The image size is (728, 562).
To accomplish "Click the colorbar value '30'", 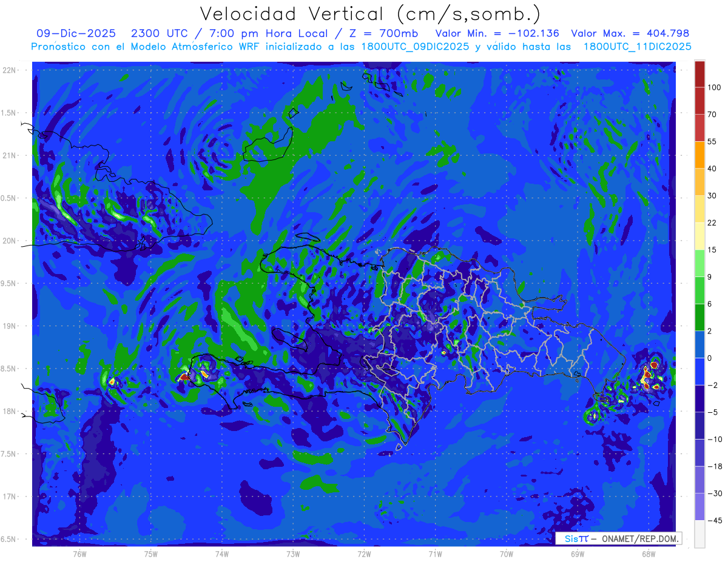I will click(712, 196).
